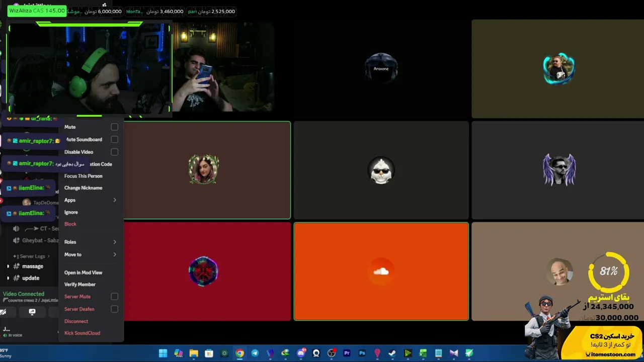The width and height of the screenshot is (644, 362).
Task: Open OBS Studio from the taskbar
Action: [x=332, y=353]
